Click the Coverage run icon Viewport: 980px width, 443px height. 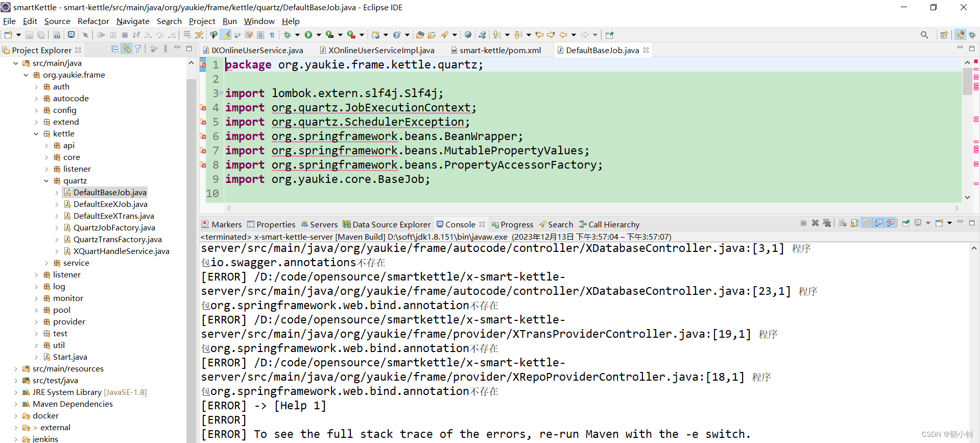coord(330,35)
